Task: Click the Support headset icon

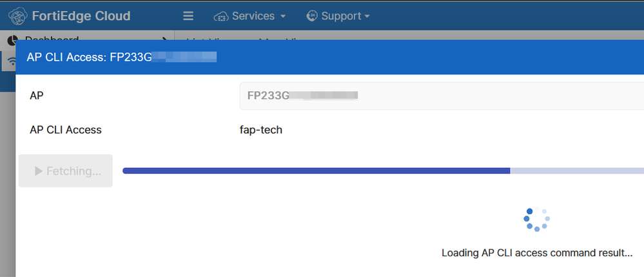Action: tap(312, 15)
